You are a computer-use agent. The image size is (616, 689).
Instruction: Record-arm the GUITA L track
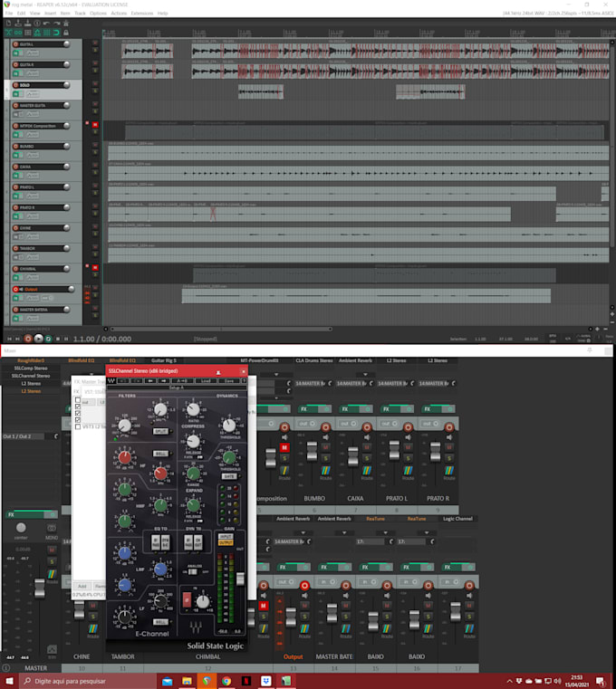15,44
